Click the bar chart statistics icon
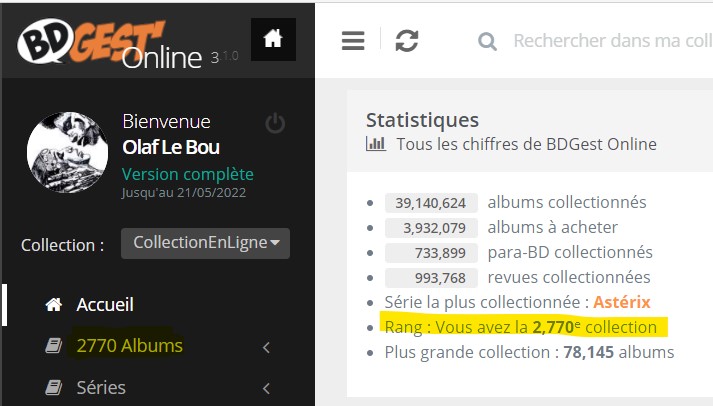 coord(376,144)
